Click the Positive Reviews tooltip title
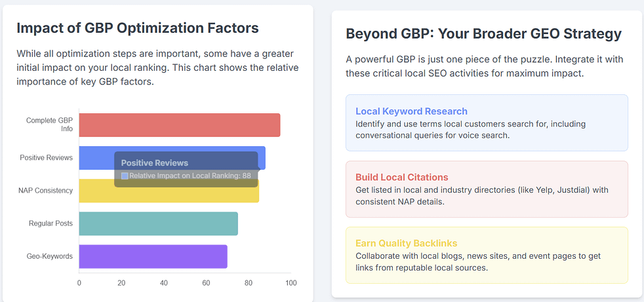Viewport: 644px width, 302px height. [x=155, y=162]
